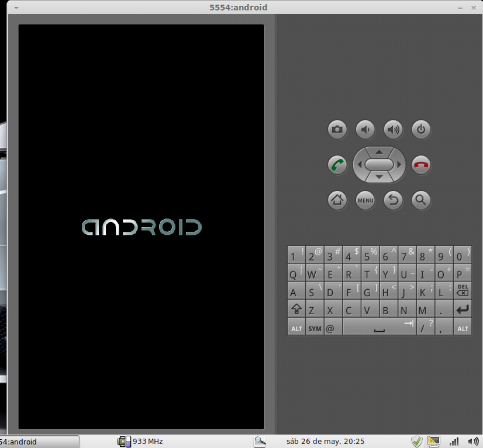
Task: Click the green shield tray icon
Action: [417, 442]
